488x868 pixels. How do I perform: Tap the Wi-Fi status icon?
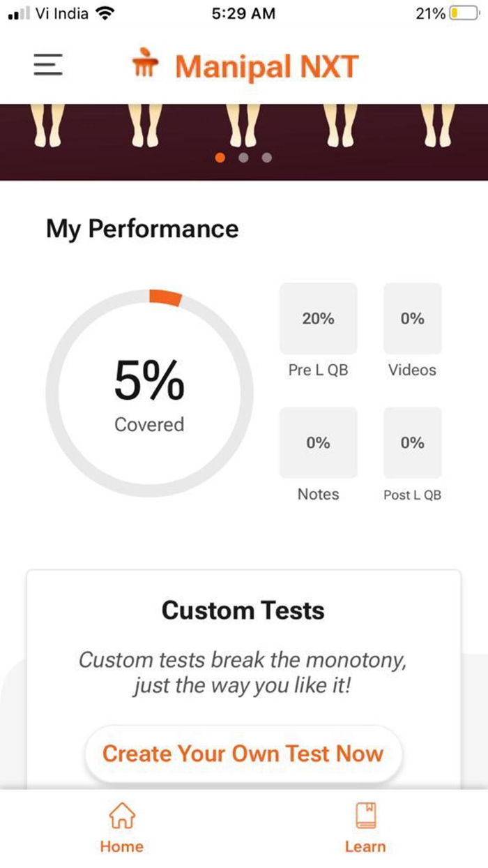pos(105,14)
